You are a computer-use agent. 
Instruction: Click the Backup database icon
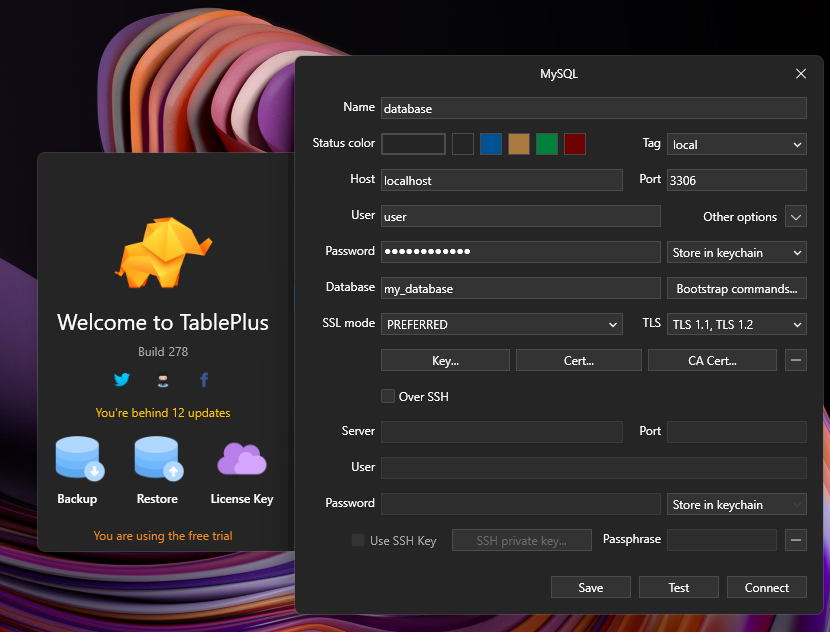[79, 458]
